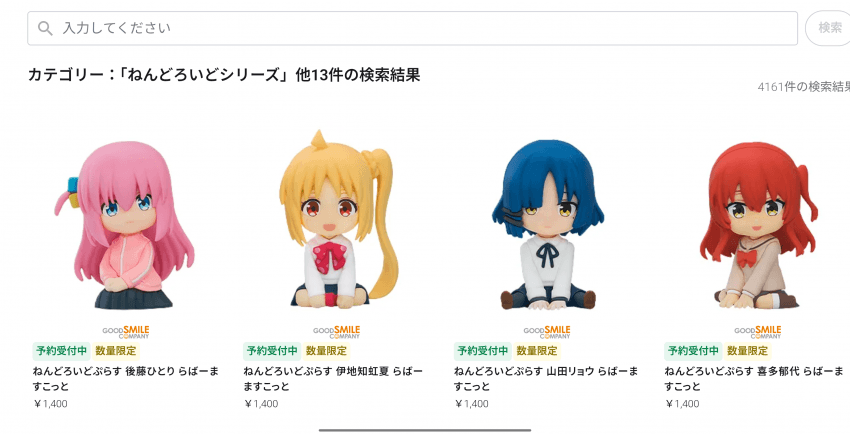Image resolution: width=850 pixels, height=434 pixels.
Task: Click the 入力してください search input field
Action: (413, 28)
